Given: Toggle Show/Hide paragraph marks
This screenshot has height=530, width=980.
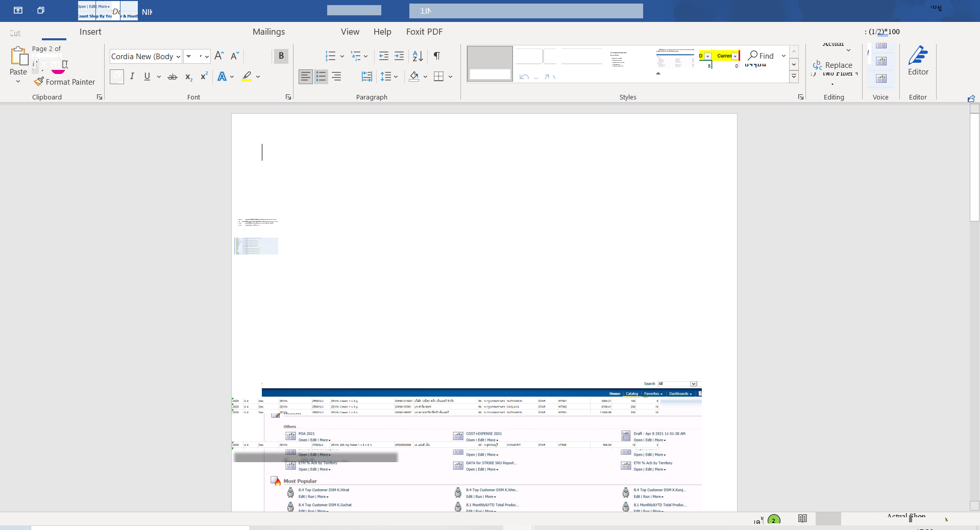Looking at the screenshot, I should pyautogui.click(x=437, y=56).
